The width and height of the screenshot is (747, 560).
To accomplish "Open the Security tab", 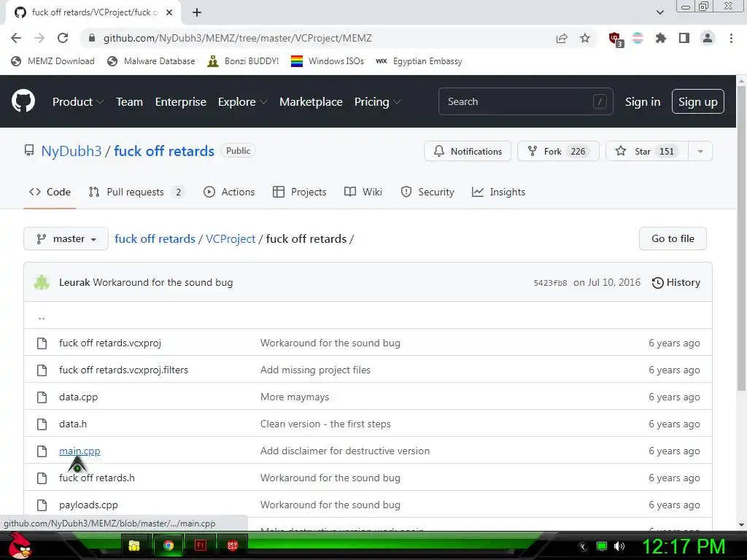I will click(427, 192).
